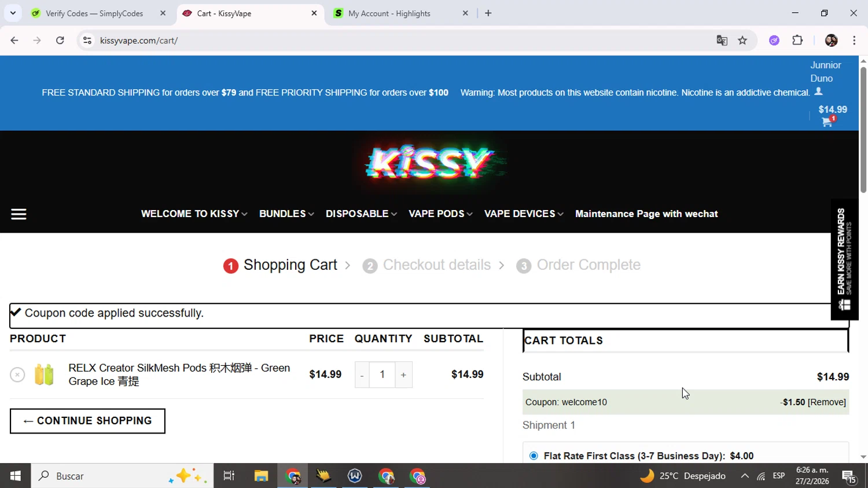Open Maintenance Page with wechat link

646,214
